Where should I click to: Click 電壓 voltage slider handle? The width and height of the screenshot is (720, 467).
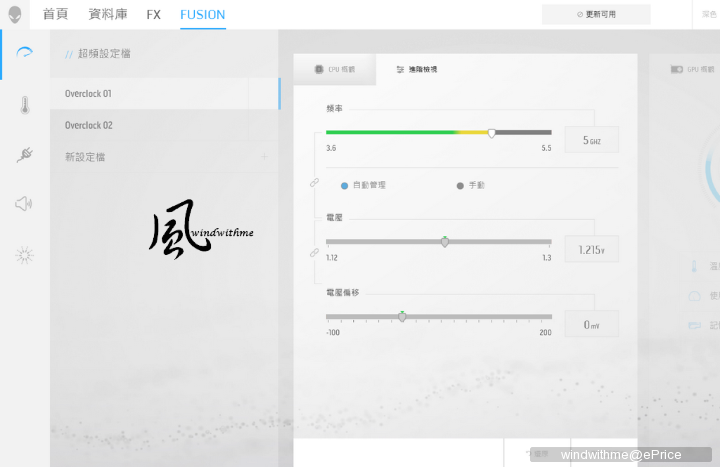(444, 242)
